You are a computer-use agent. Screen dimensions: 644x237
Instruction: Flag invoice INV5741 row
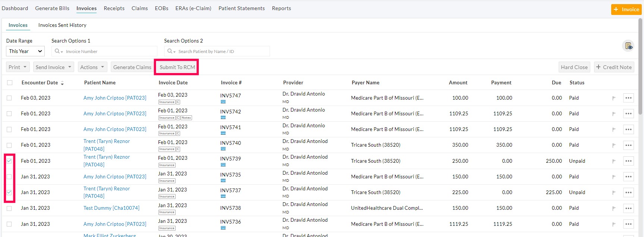tap(614, 130)
